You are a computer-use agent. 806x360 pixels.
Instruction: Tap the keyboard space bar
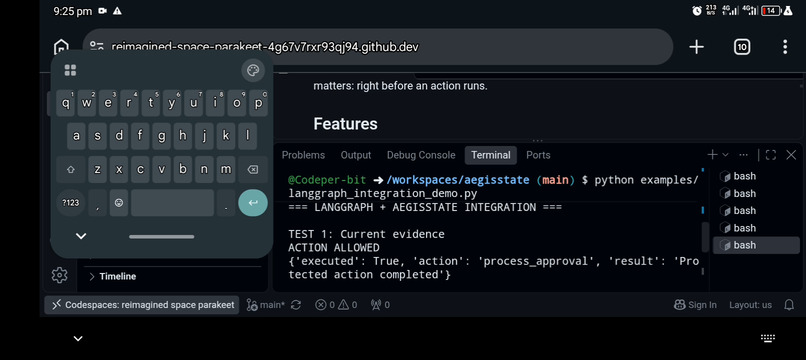coord(172,203)
